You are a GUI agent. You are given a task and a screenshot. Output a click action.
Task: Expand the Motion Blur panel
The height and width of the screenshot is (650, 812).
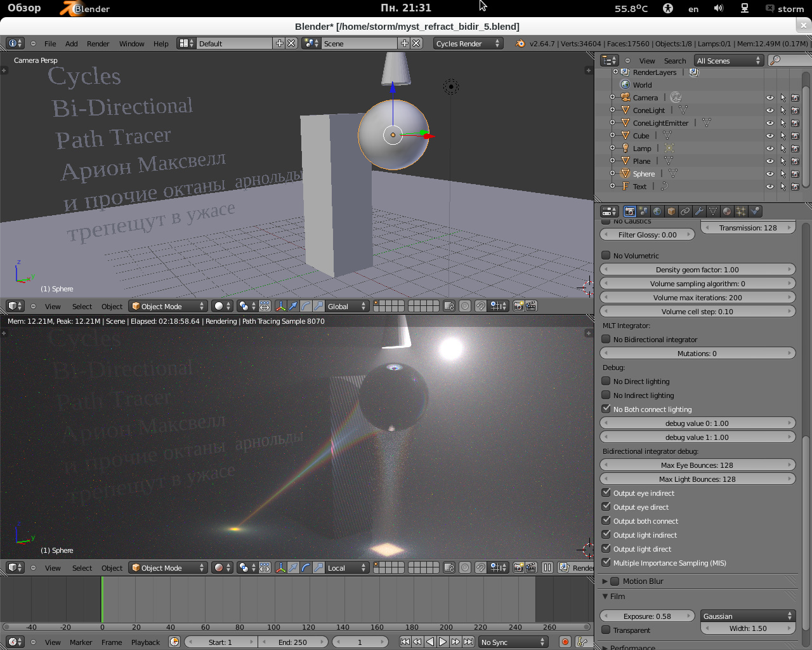[605, 581]
